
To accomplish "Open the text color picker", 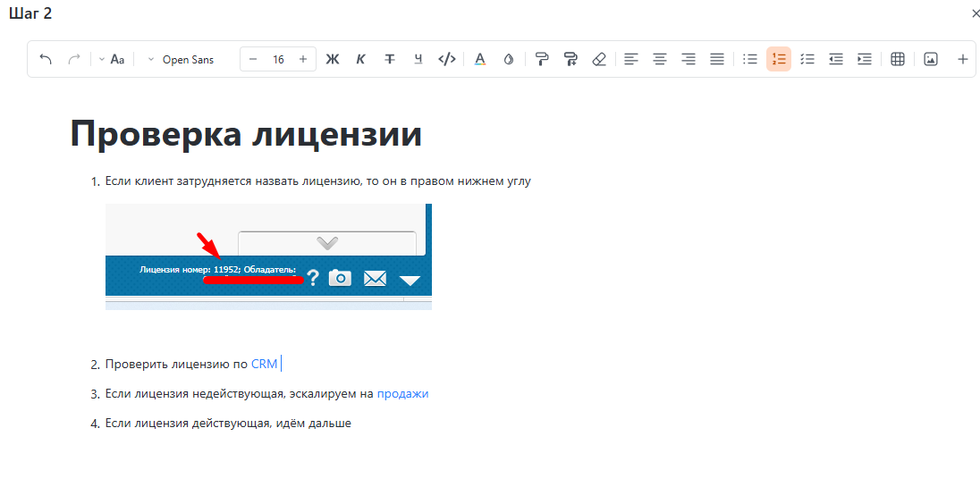I will [x=480, y=60].
